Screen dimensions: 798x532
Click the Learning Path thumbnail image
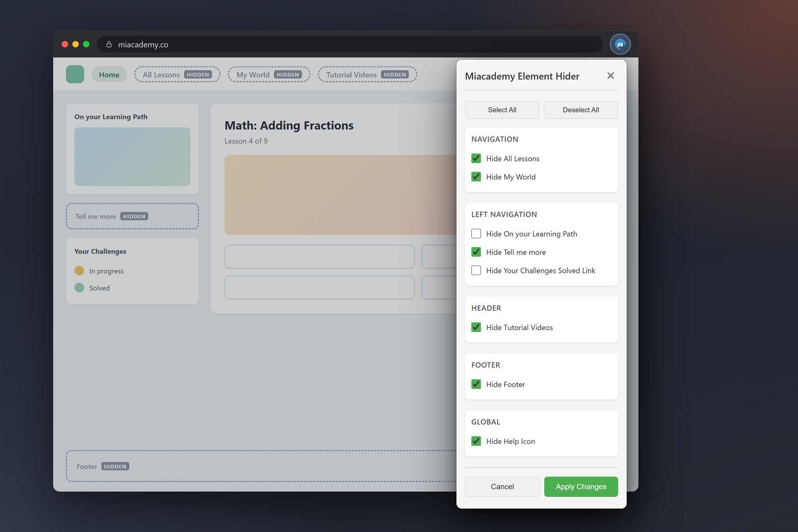point(132,156)
